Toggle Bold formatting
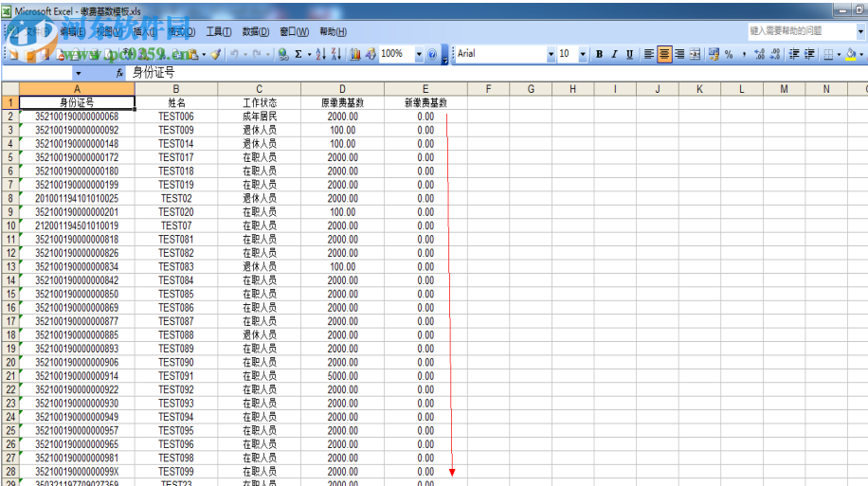 (599, 54)
